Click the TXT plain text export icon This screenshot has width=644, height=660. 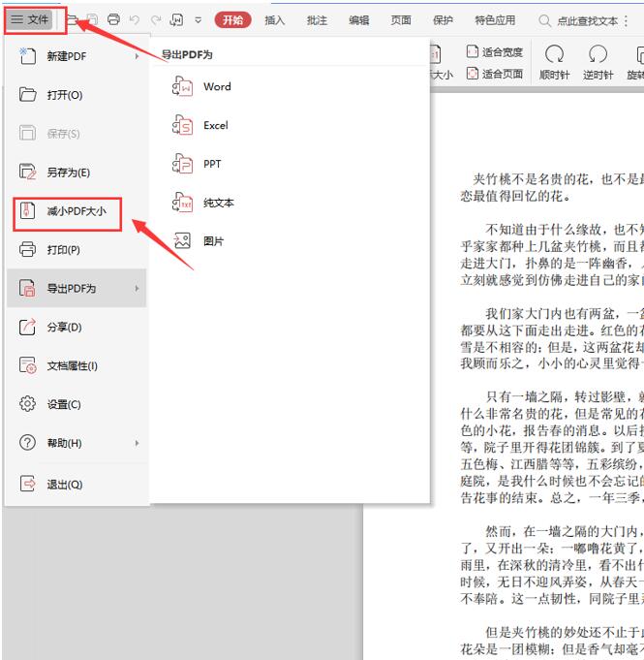click(x=182, y=203)
